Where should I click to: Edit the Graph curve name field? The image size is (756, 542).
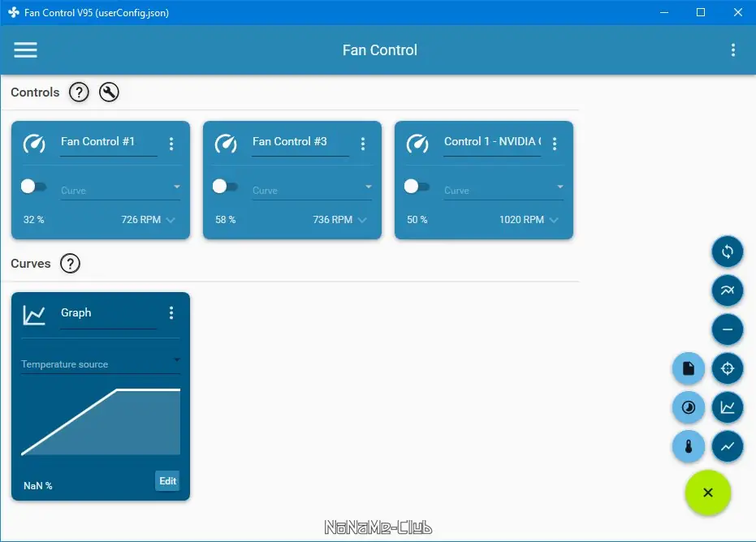click(x=109, y=316)
